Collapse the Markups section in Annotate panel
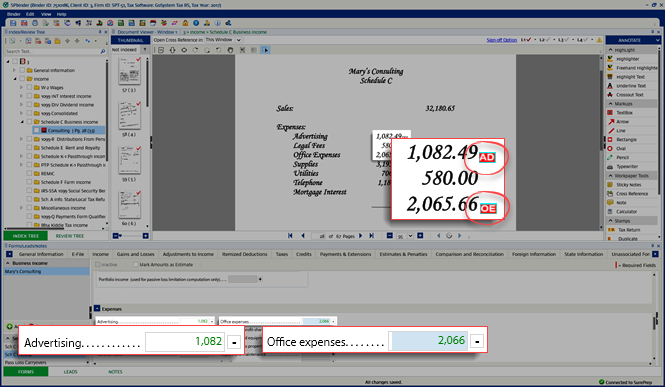 pyautogui.click(x=611, y=103)
